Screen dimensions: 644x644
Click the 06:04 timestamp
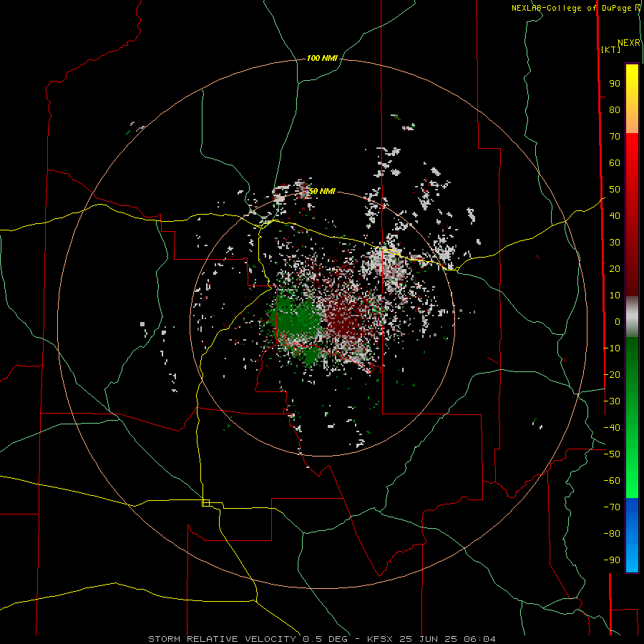[479, 639]
